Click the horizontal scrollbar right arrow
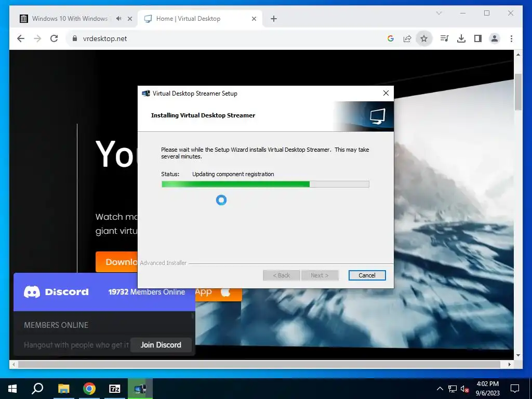The width and height of the screenshot is (532, 399). click(509, 364)
